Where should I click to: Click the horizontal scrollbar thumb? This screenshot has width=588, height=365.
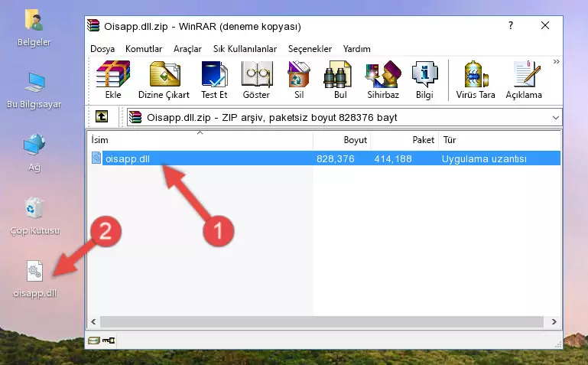pos(321,321)
